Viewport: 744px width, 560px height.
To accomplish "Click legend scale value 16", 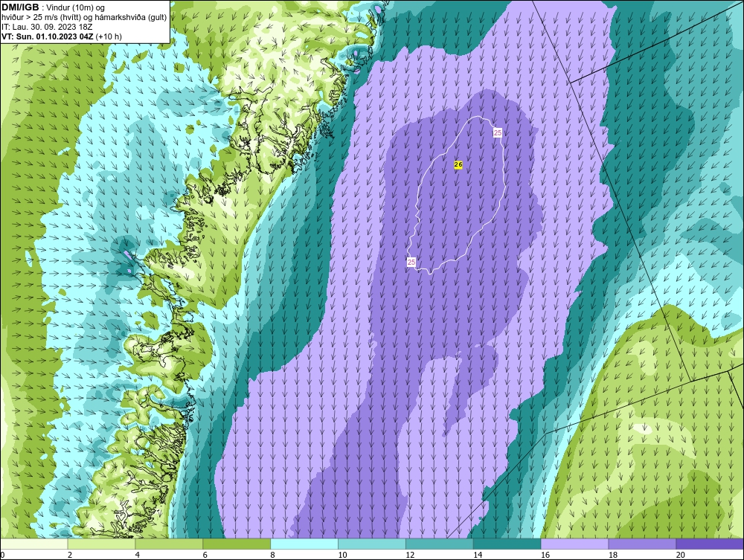I will pyautogui.click(x=545, y=555).
